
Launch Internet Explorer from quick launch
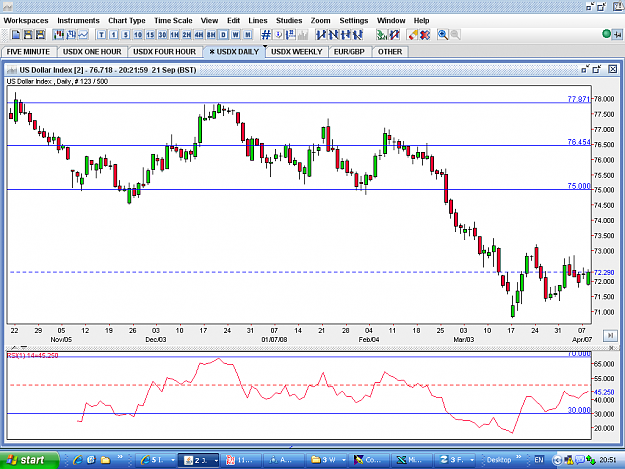77,460
